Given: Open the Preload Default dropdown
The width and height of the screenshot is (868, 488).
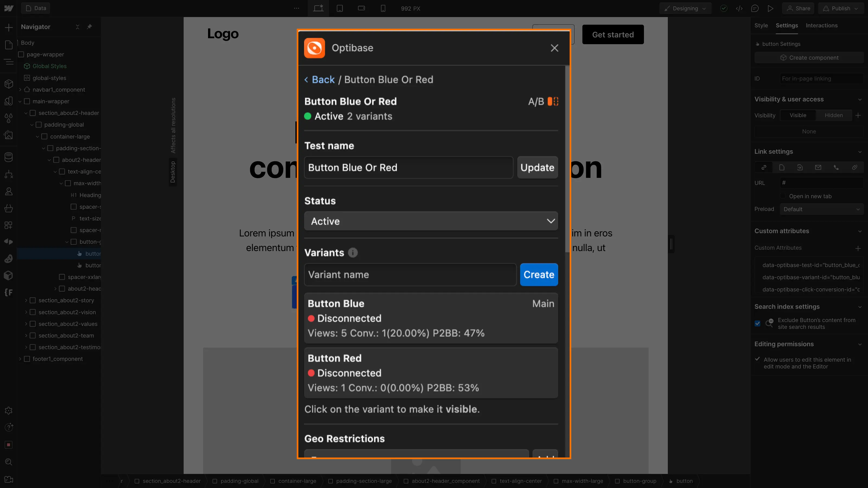Looking at the screenshot, I should point(821,209).
